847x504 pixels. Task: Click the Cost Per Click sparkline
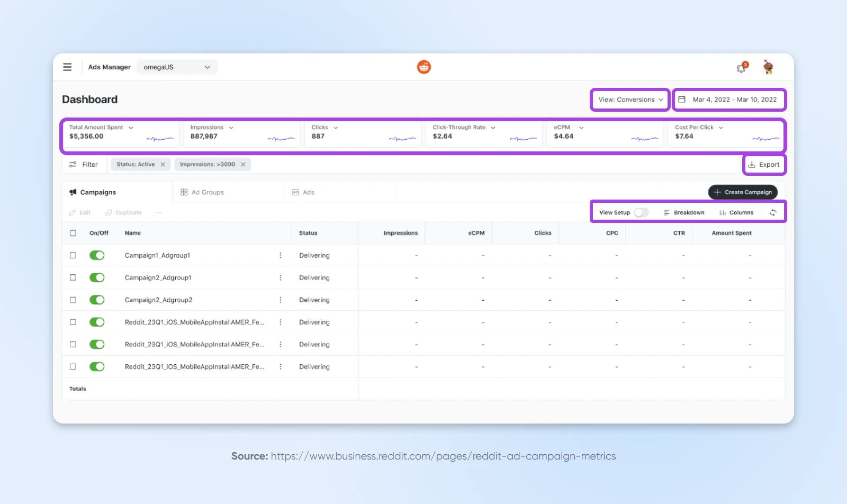point(766,139)
